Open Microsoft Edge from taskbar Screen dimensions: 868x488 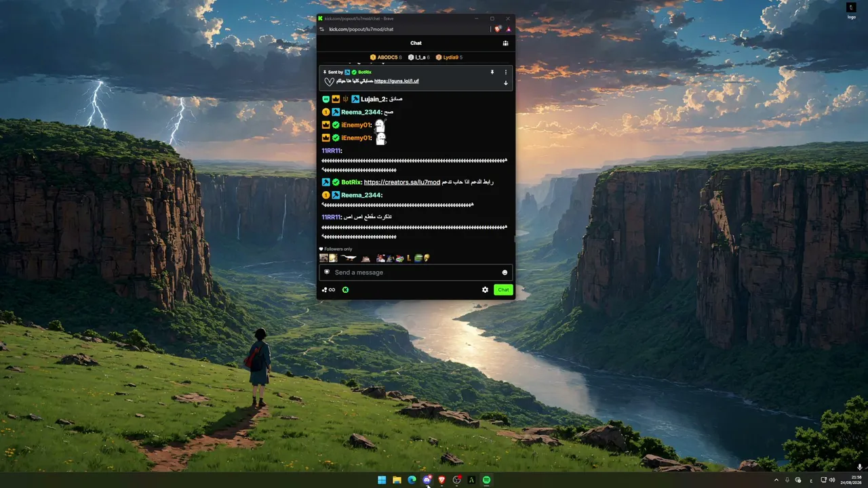412,480
